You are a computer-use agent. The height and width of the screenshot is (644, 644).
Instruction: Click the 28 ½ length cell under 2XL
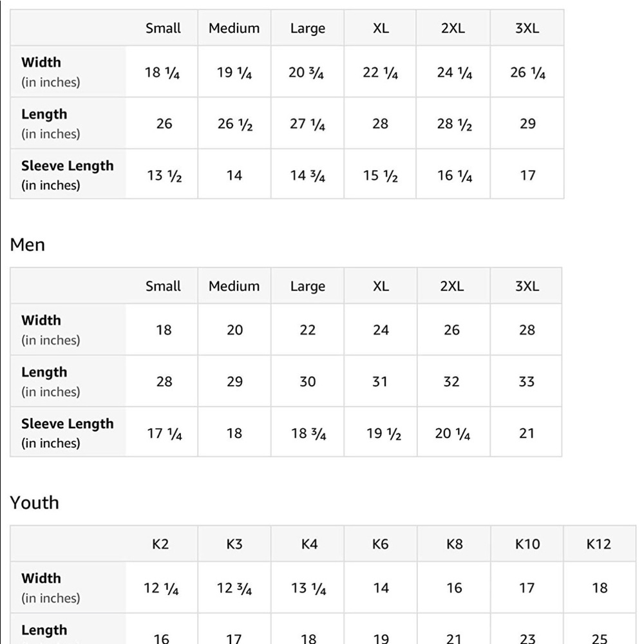point(453,123)
